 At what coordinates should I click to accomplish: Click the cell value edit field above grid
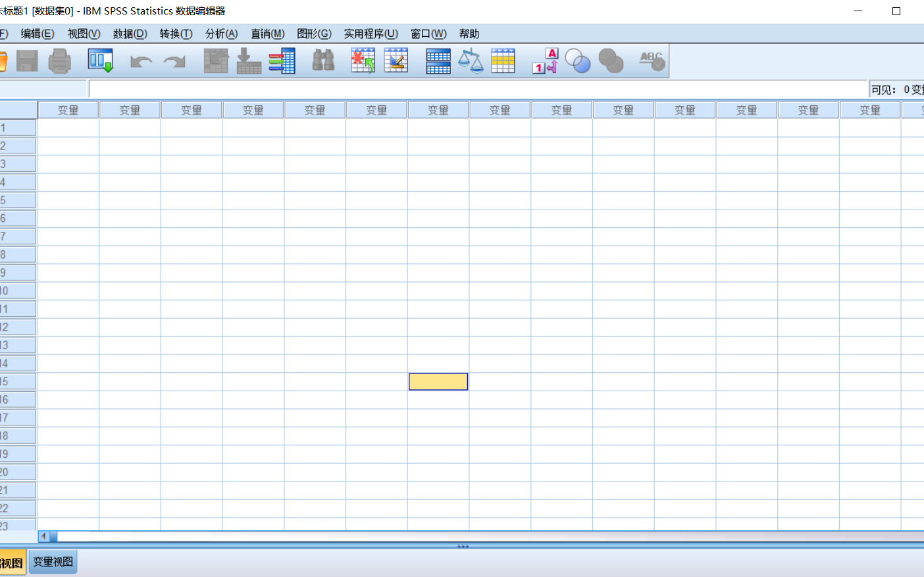(478, 89)
